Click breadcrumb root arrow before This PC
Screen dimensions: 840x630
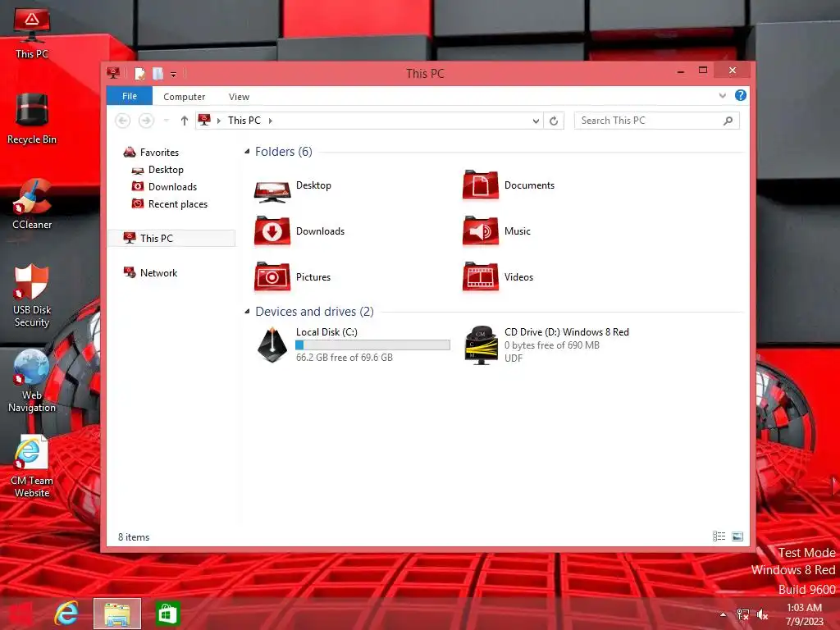point(218,121)
